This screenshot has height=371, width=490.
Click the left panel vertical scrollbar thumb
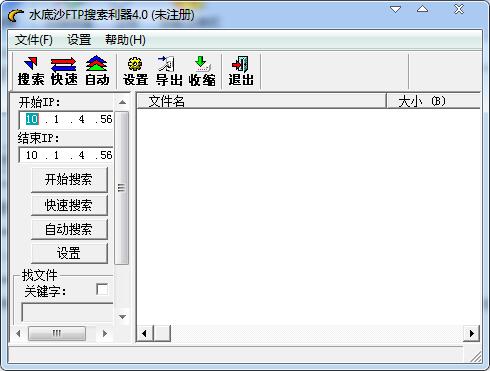tap(122, 188)
